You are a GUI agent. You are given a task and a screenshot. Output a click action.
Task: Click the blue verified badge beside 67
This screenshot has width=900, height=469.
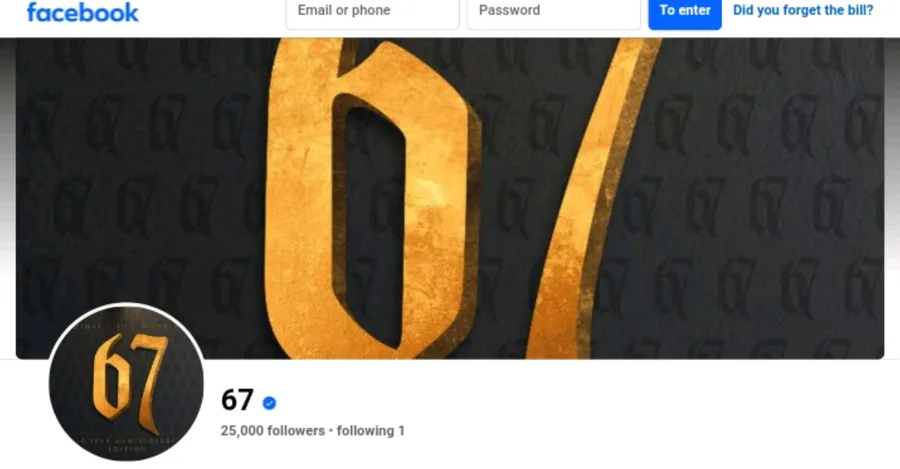(x=269, y=403)
